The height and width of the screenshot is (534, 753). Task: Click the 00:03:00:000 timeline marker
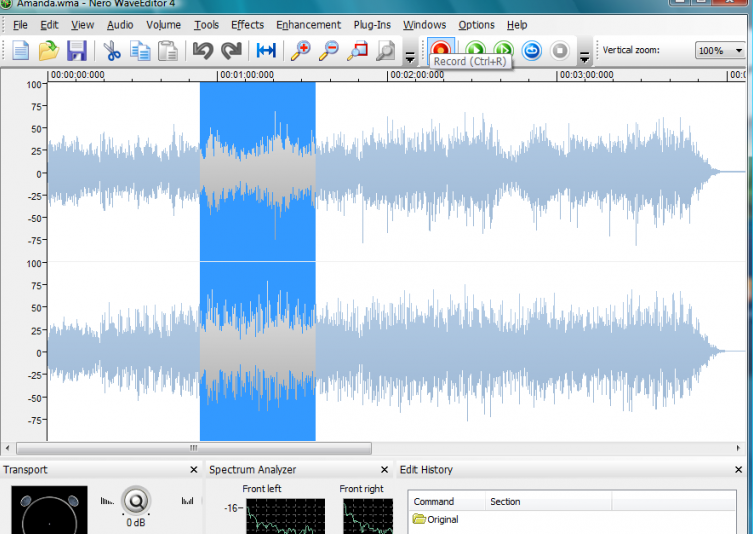point(586,75)
